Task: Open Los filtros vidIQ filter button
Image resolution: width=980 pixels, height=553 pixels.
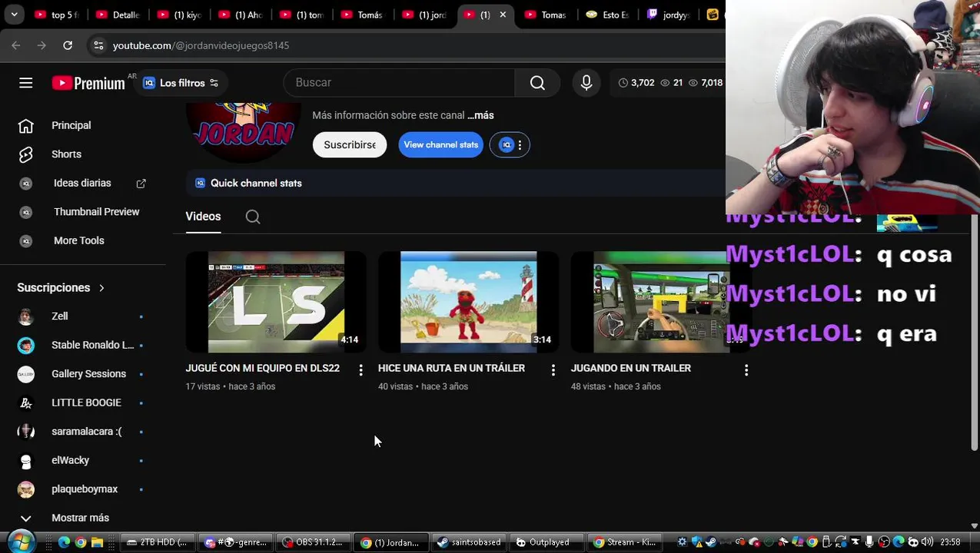Action: click(x=181, y=83)
